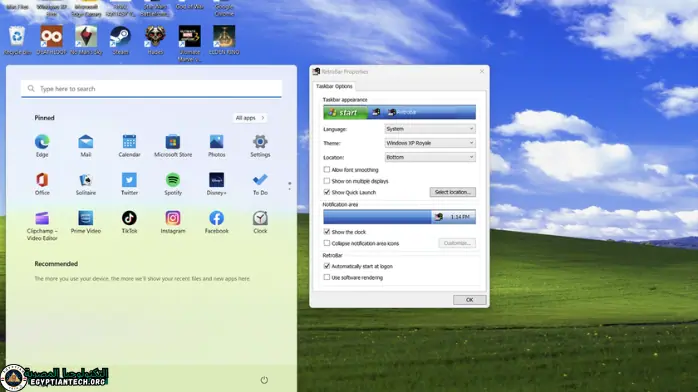Open the Facebook pinned app
The width and height of the screenshot is (698, 392).
coord(216,222)
